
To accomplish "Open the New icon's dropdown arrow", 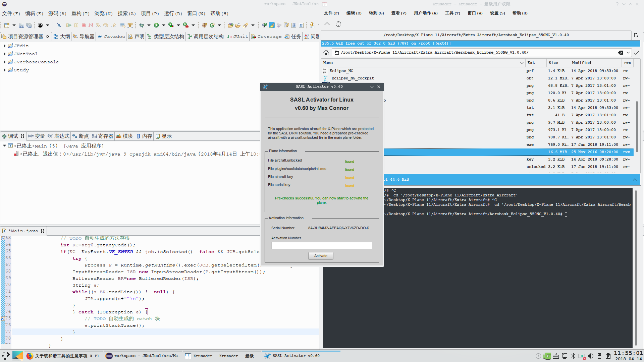I will coord(14,25).
